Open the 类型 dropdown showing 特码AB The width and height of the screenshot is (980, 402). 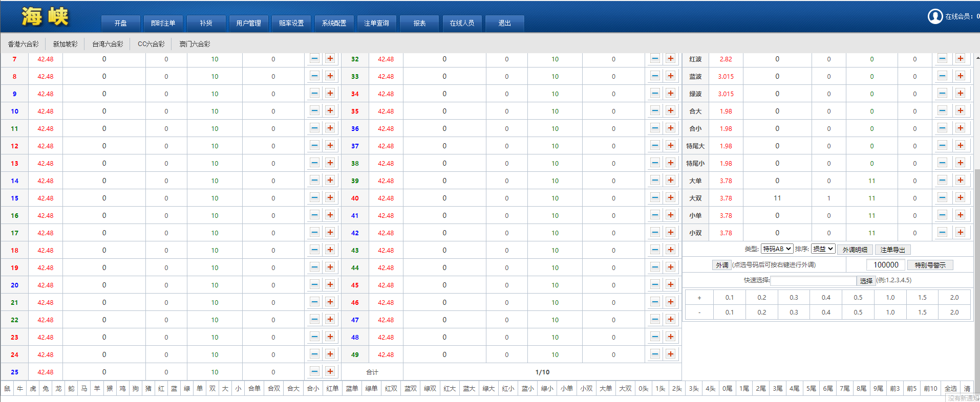tap(777, 249)
